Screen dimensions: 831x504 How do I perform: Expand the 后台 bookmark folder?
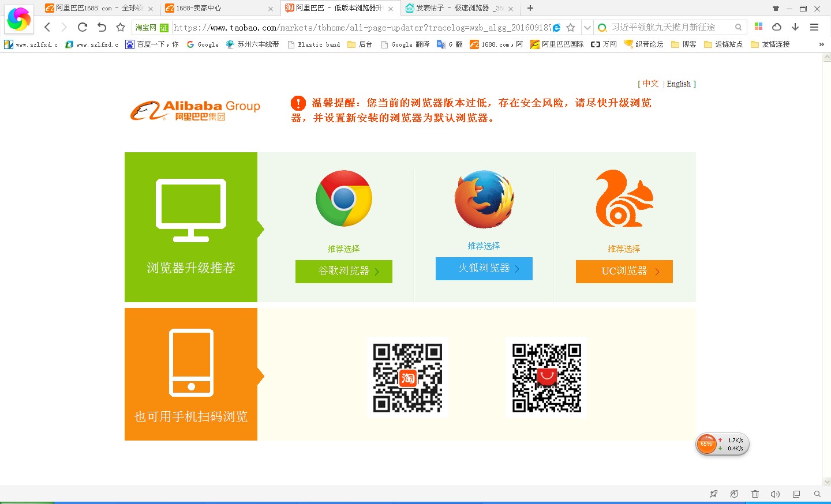click(x=360, y=44)
